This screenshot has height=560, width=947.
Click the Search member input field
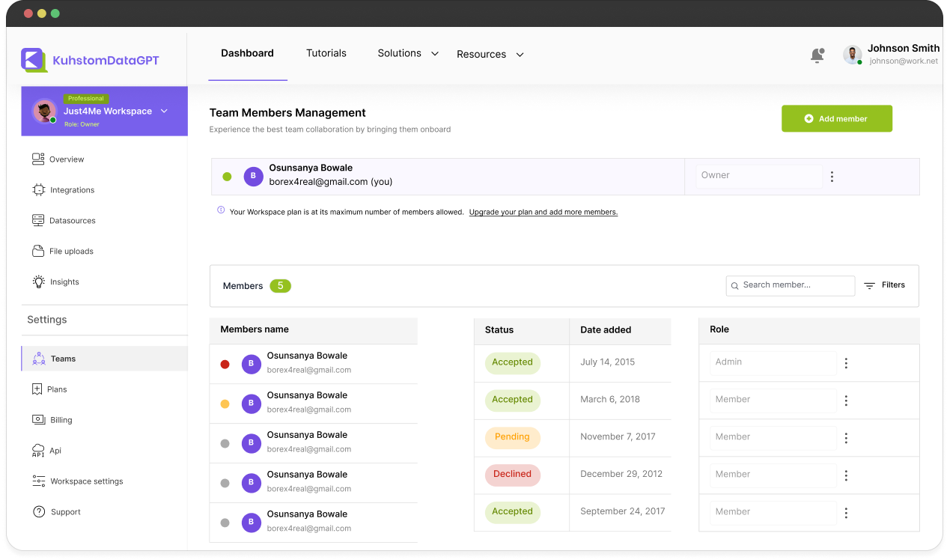pyautogui.click(x=790, y=285)
